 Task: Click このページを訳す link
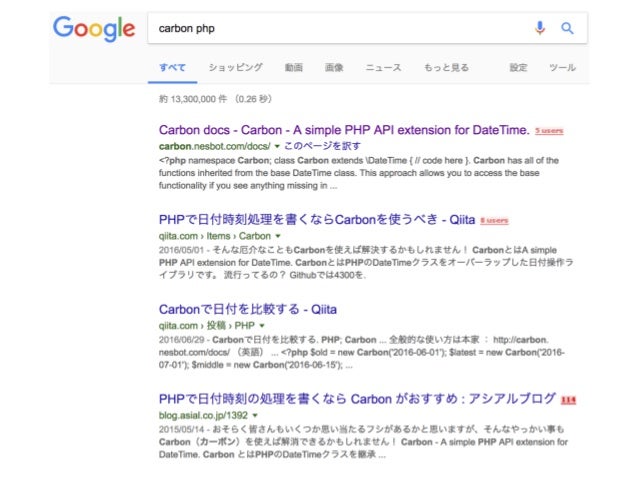322,146
